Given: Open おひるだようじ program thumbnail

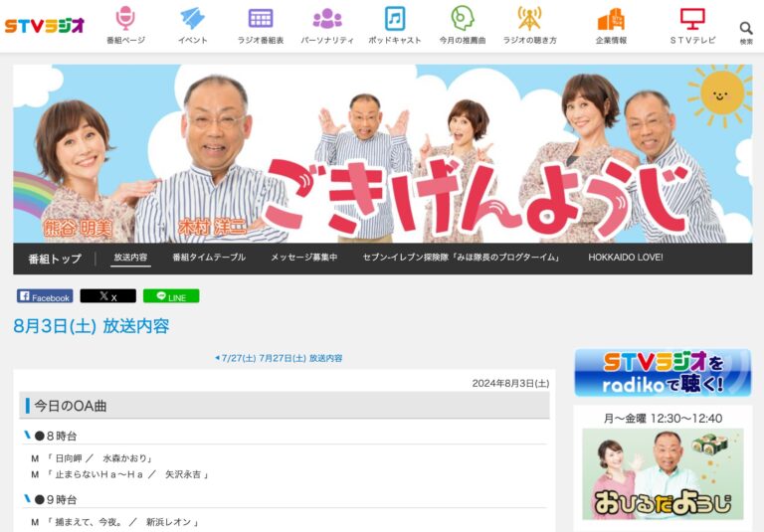Looking at the screenshot, I should coord(663,474).
